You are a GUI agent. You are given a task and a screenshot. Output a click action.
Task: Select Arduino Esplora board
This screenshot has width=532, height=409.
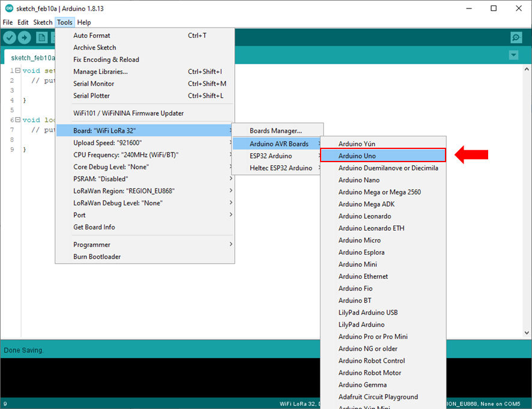click(x=383, y=252)
